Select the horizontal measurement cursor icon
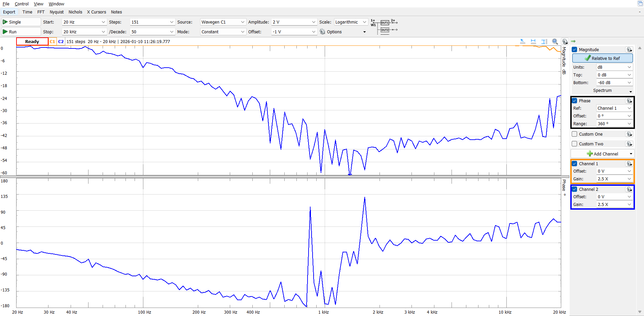The height and width of the screenshot is (316, 644). (533, 41)
